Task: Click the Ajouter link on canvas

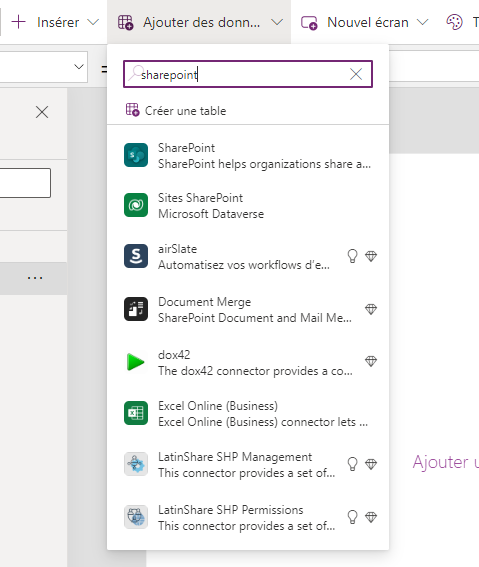Action: 446,462
